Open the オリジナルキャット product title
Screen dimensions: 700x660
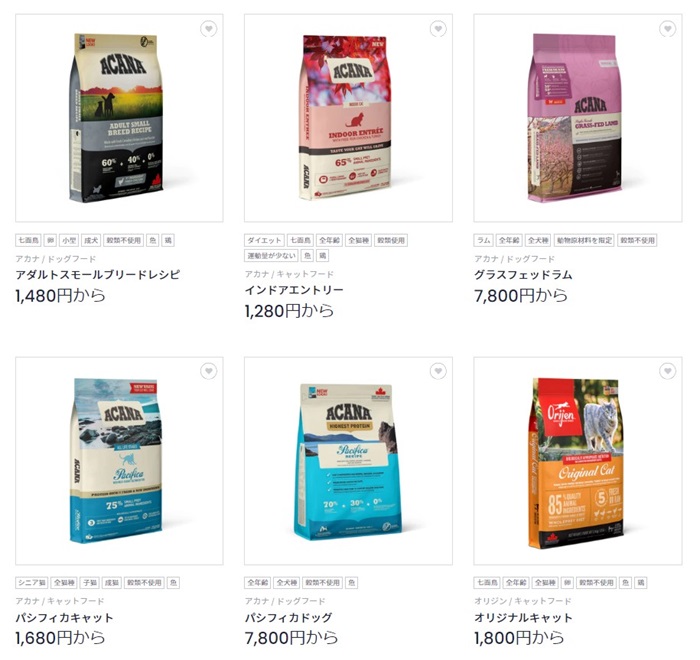pos(523,618)
